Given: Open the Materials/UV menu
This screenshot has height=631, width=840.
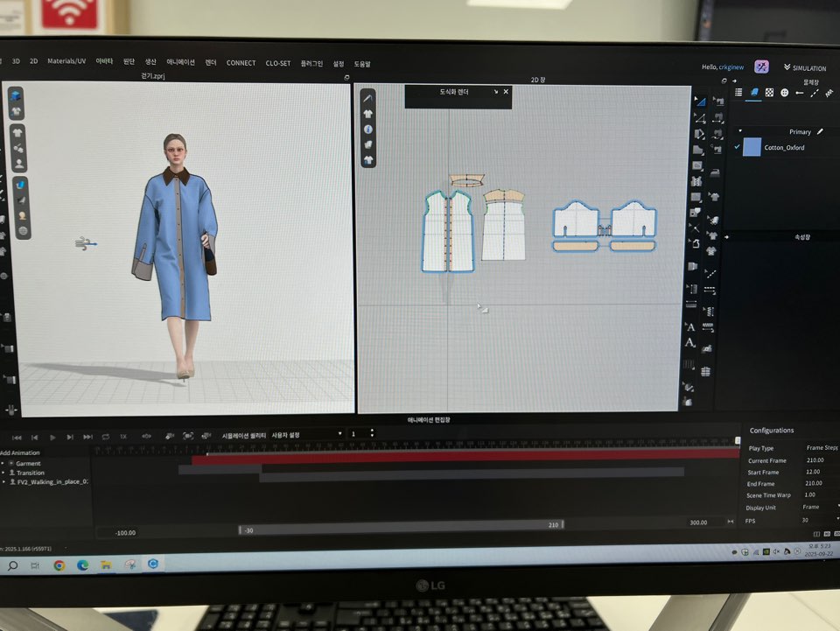Looking at the screenshot, I should point(66,61).
